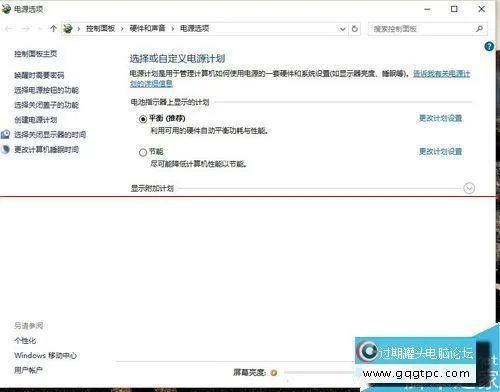Viewport: 500px width, 392px height.
Task: Open 控制面板主页 link
Action: (x=36, y=54)
